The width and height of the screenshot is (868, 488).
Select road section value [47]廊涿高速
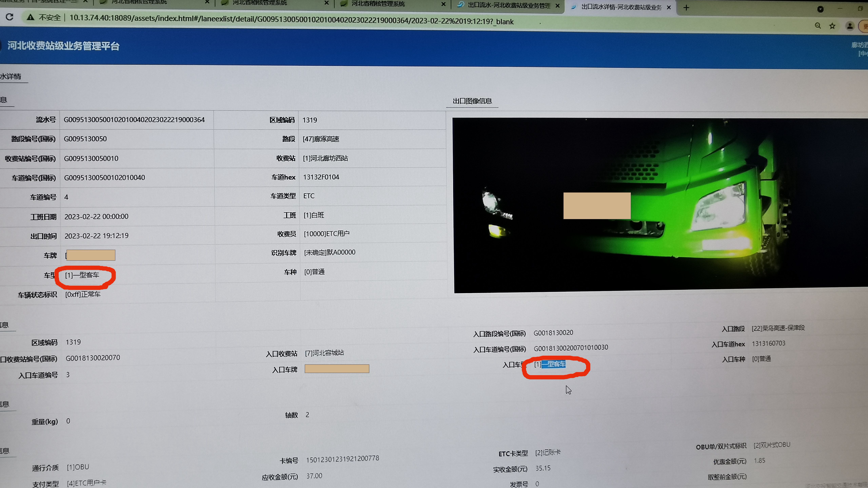[x=321, y=139]
